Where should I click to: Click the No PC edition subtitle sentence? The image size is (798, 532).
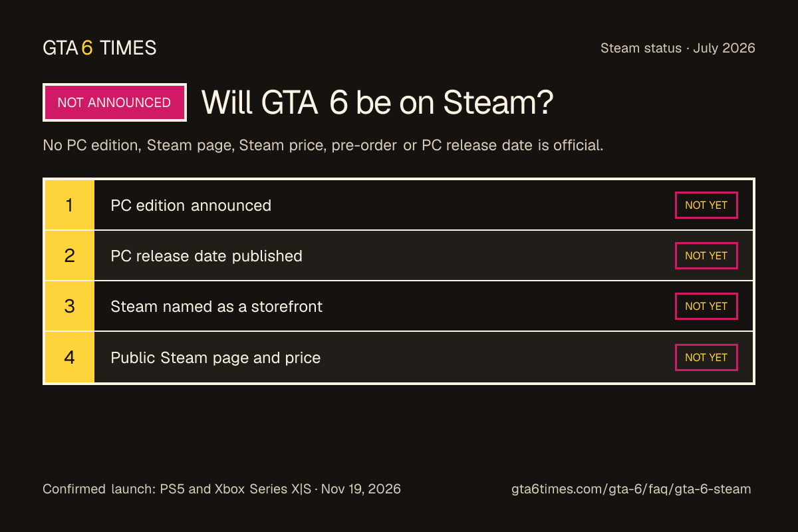coord(323,145)
